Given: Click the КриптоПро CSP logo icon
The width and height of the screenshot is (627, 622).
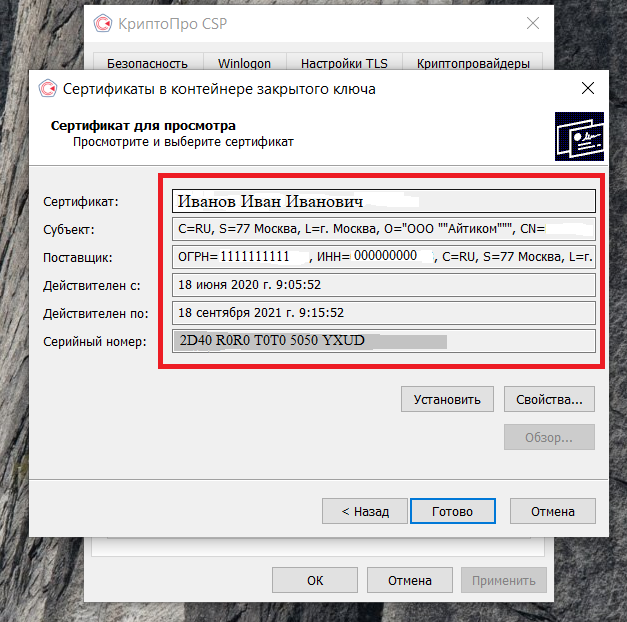Looking at the screenshot, I should 102,23.
